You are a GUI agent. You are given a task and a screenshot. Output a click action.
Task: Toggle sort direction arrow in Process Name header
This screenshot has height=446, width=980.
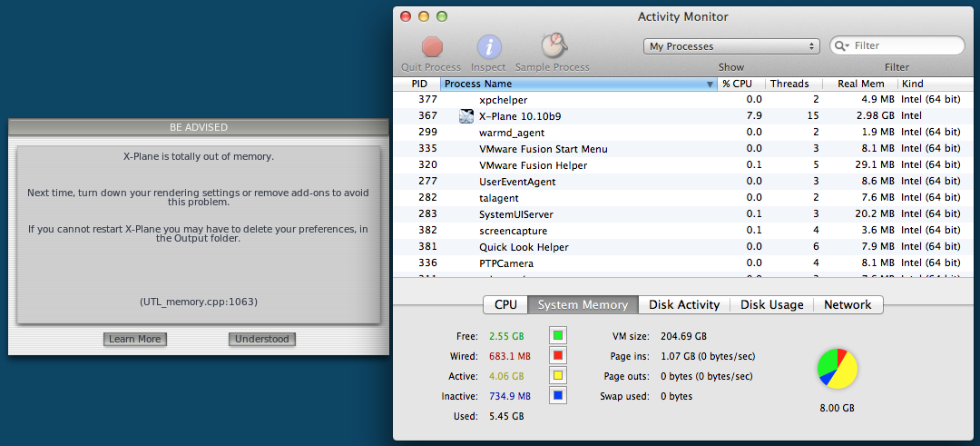pos(710,84)
